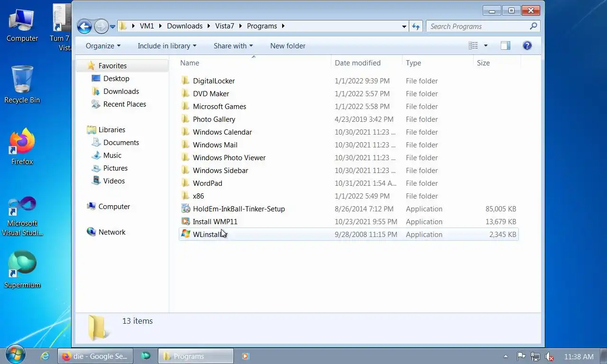
Task: Select the Microsoft Games folder
Action: (x=219, y=107)
